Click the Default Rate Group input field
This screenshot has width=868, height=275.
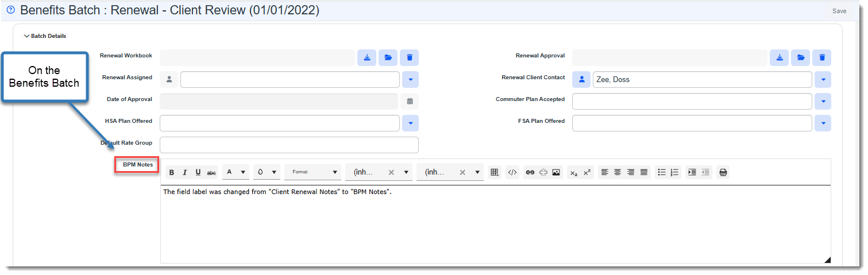[289, 145]
